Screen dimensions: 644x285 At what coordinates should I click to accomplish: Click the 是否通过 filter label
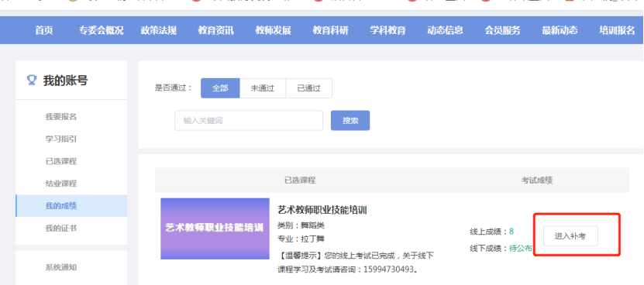point(174,88)
